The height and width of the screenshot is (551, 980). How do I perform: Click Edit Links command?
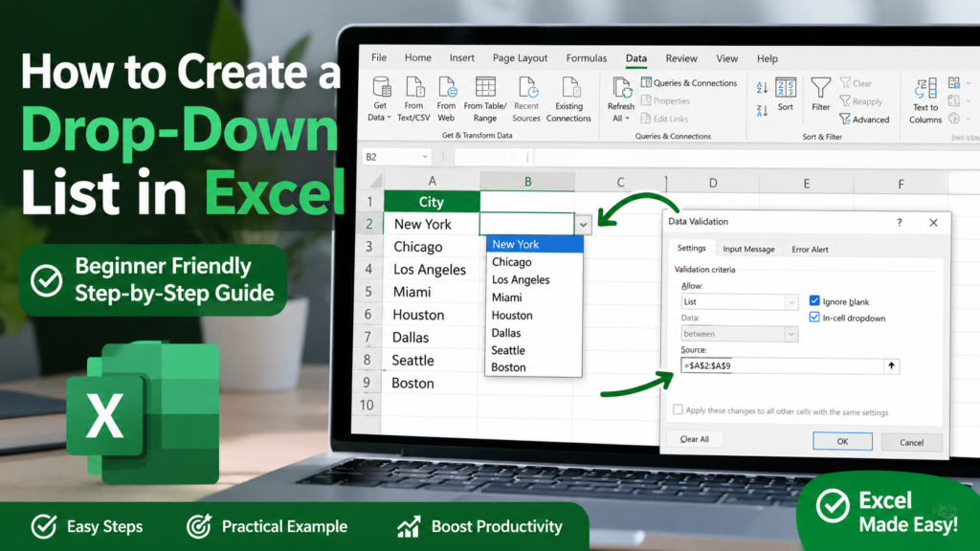(664, 119)
